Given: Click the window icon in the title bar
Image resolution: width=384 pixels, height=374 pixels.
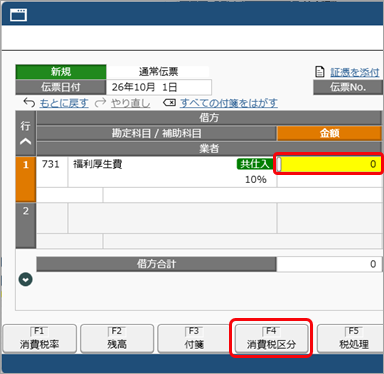Looking at the screenshot, I should [x=18, y=15].
